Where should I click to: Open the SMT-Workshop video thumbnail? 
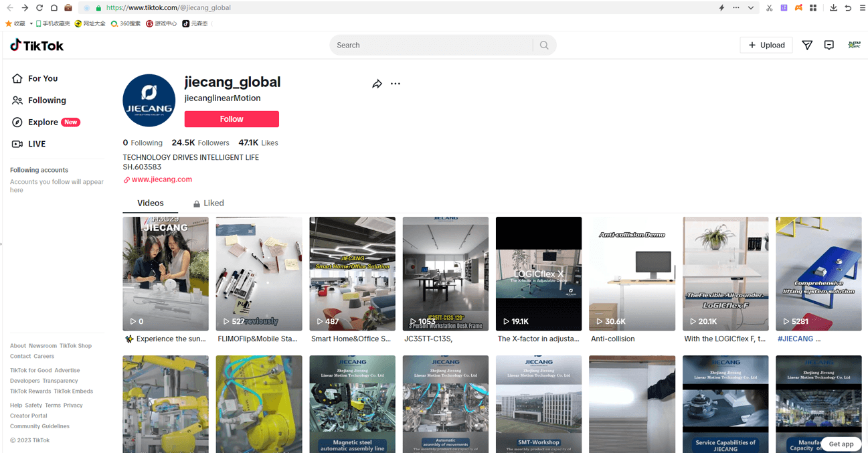[x=539, y=404]
